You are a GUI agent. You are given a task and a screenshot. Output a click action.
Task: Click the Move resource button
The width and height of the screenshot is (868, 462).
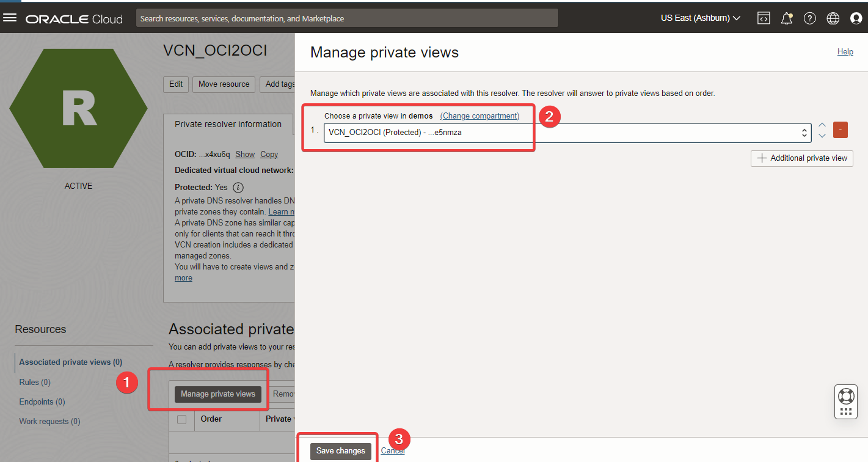coord(224,84)
